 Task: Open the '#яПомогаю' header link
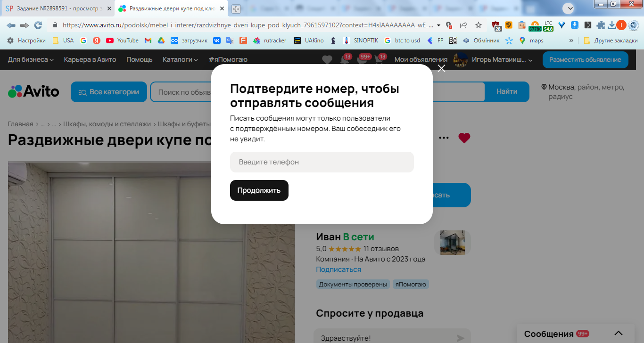tap(228, 60)
